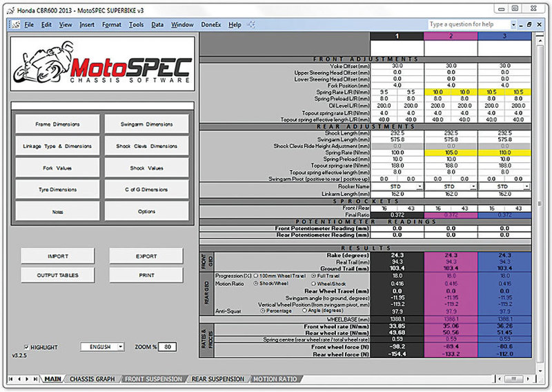Click Swingarm Dimensions button
Viewport: 552px width, 392px height.
pos(146,124)
